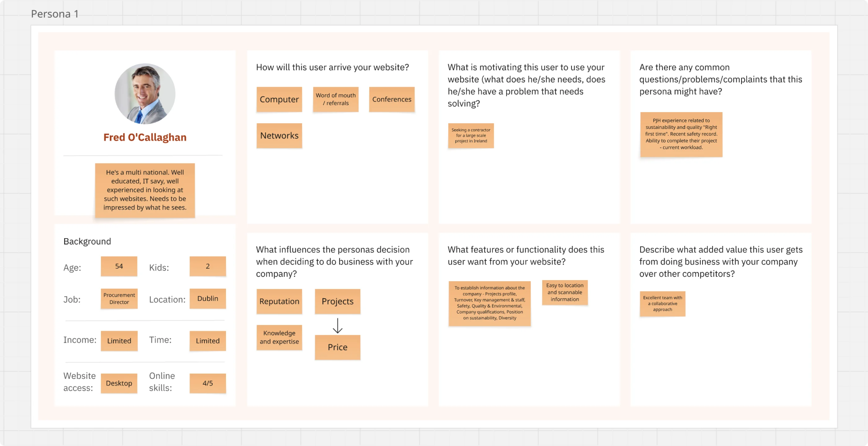This screenshot has width=868, height=446.
Task: Select the 4/5 online skills note
Action: (208, 383)
